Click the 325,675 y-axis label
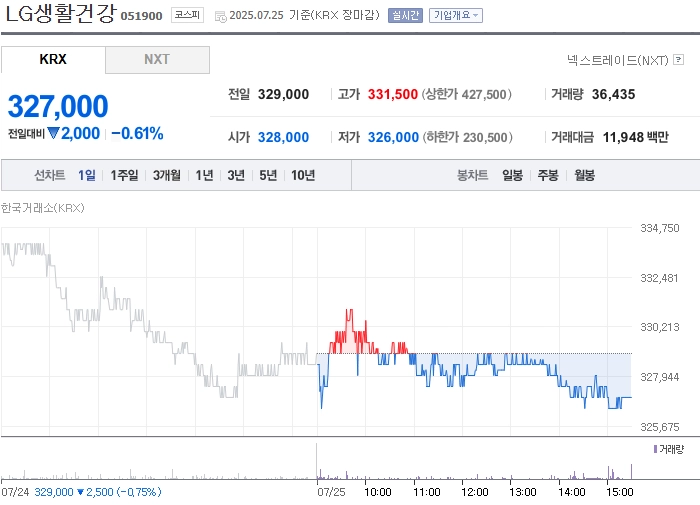700x505 pixels. point(660,427)
